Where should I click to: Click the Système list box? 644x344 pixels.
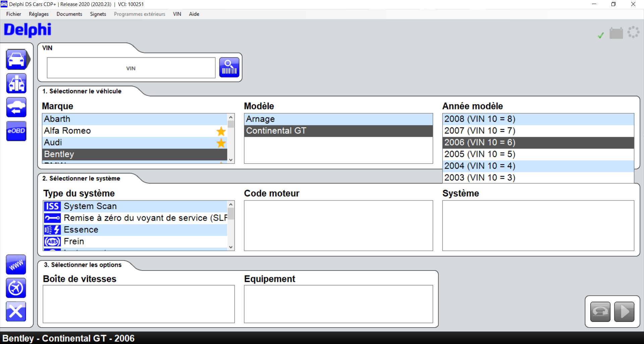click(x=538, y=226)
